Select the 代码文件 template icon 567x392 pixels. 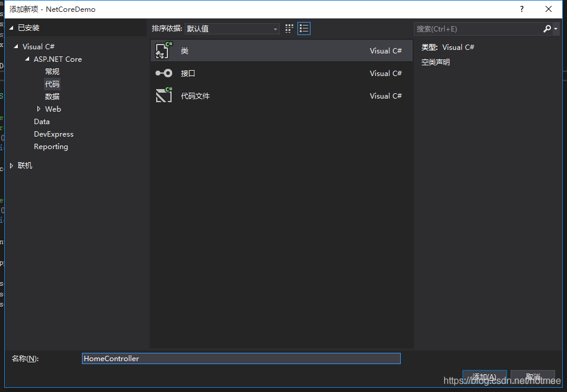click(x=163, y=96)
